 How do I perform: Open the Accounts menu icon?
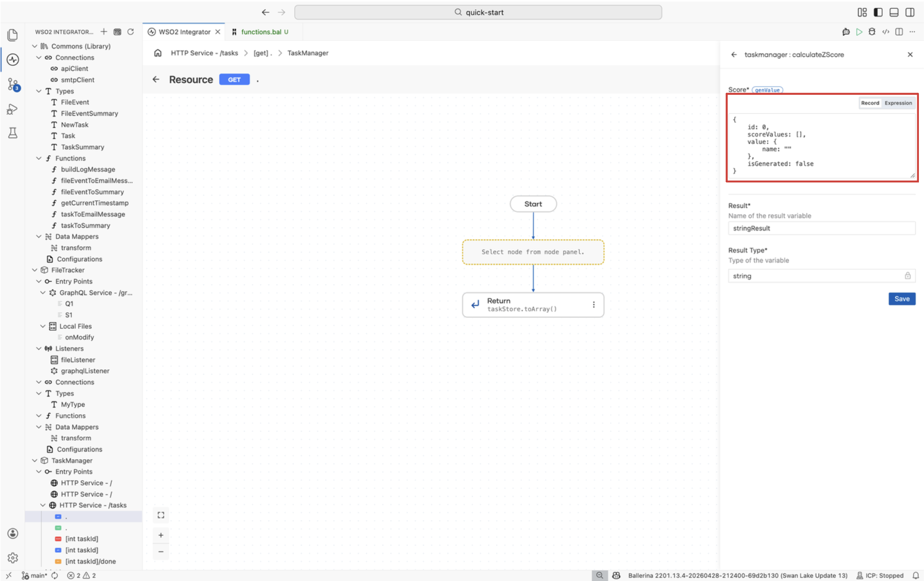(x=13, y=533)
